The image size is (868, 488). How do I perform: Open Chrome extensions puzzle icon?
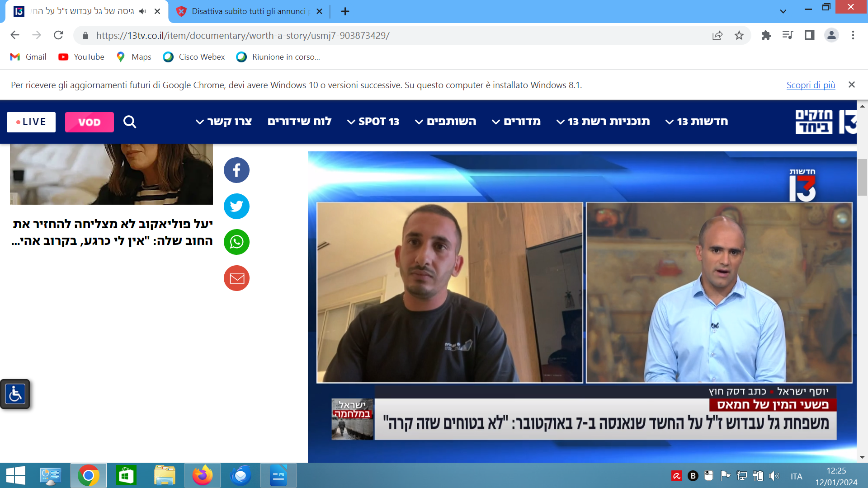coord(766,35)
